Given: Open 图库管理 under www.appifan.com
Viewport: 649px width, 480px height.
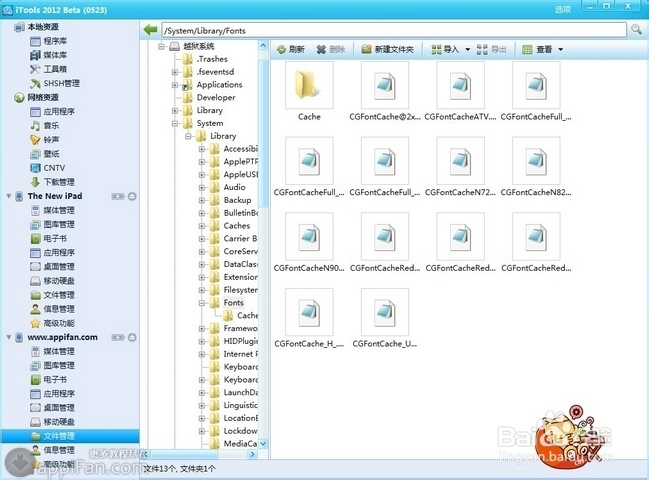Looking at the screenshot, I should point(53,365).
